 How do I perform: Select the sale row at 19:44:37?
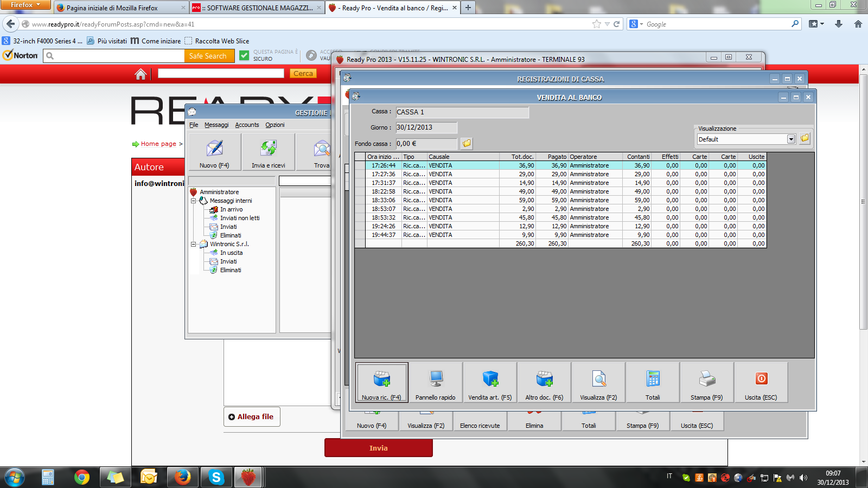click(x=560, y=235)
